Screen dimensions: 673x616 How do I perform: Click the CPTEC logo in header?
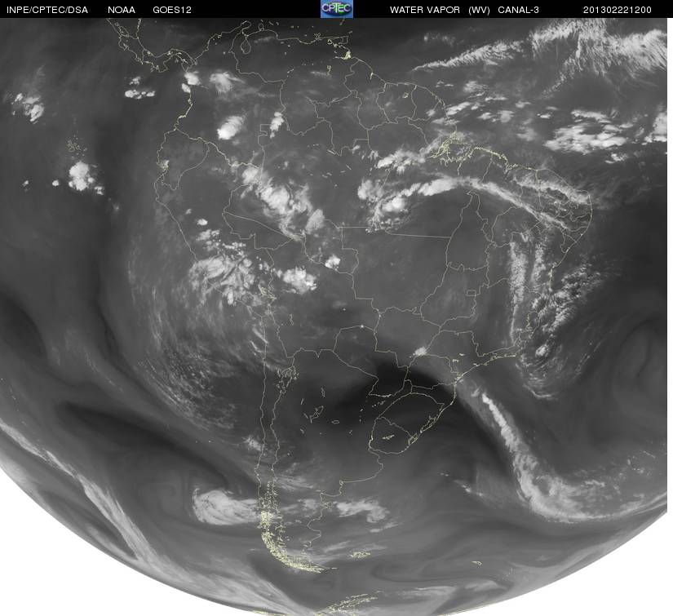[337, 9]
